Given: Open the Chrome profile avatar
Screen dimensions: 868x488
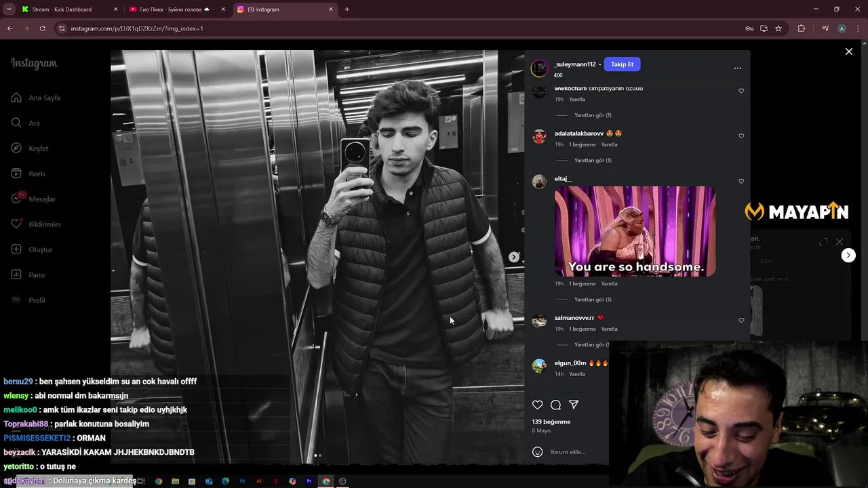Looking at the screenshot, I should [x=842, y=28].
